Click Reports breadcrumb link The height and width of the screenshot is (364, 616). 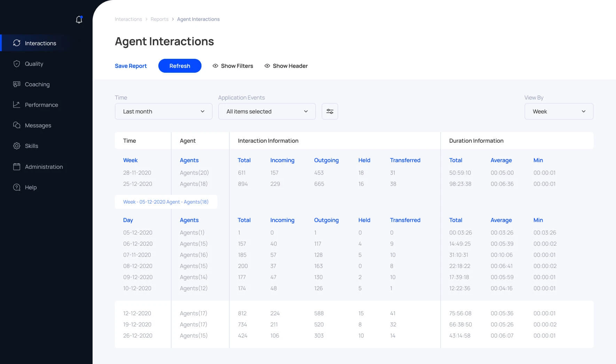[159, 19]
